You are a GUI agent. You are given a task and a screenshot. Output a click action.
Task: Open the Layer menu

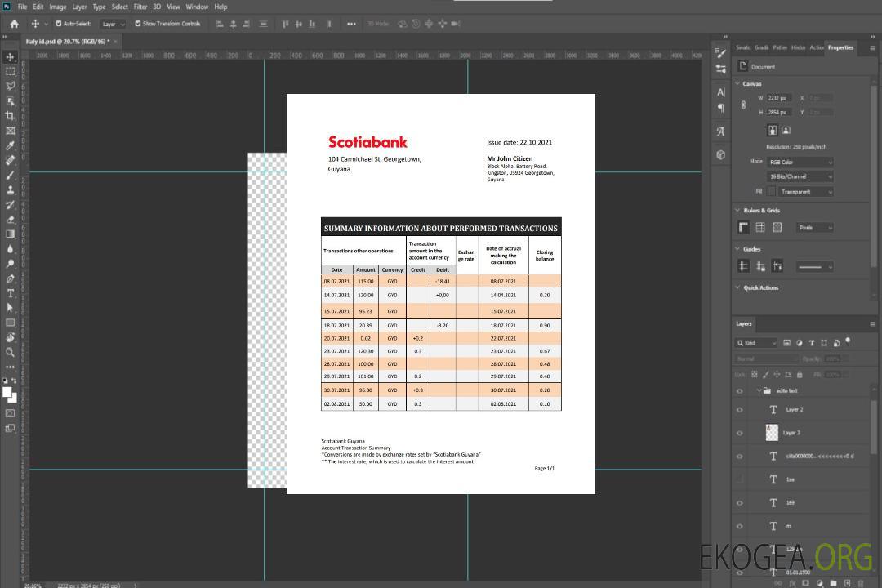(79, 7)
